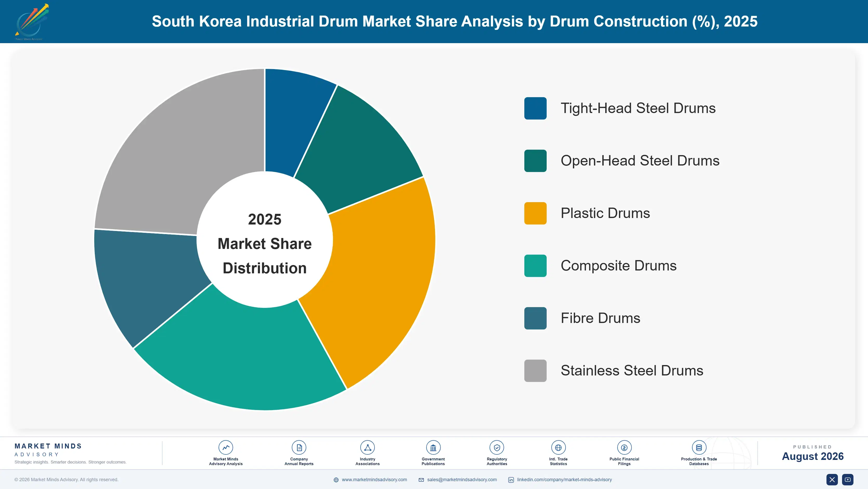Click the 'Composite Drums' legend label
The height and width of the screenshot is (489, 868).
click(618, 266)
